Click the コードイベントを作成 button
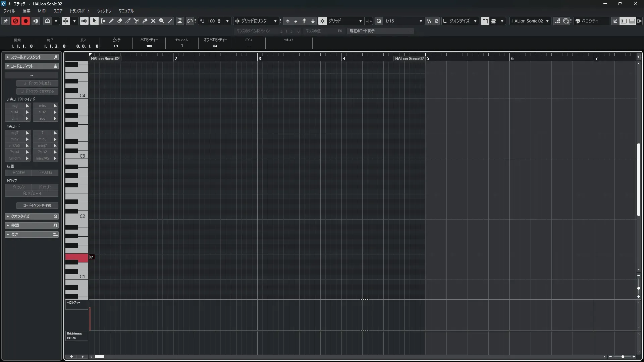The image size is (644, 362). [x=37, y=205]
